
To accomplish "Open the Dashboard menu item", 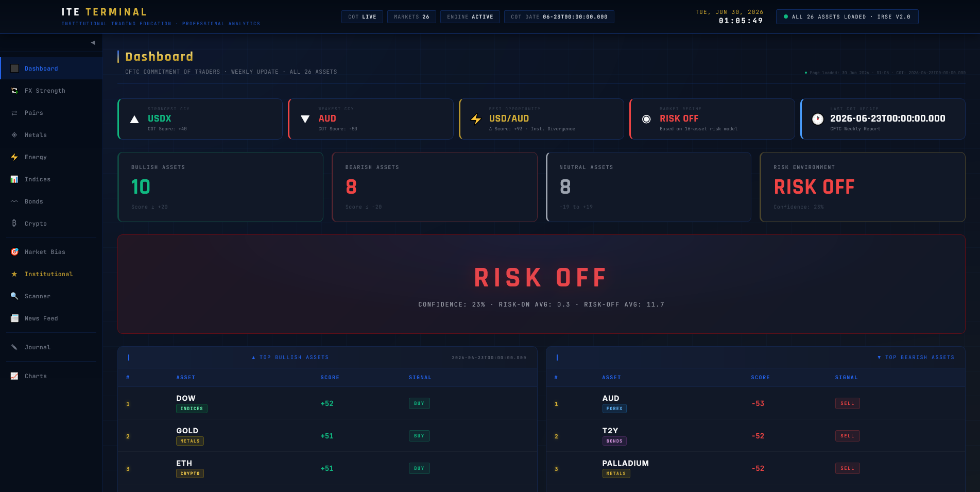I will 51,69.
